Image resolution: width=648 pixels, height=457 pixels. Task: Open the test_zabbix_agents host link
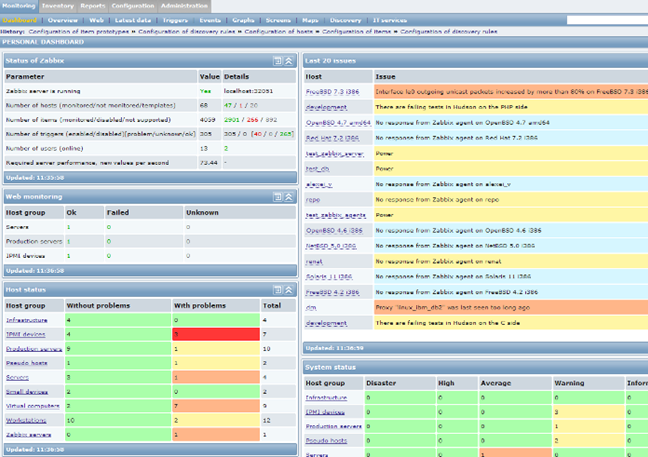pos(336,215)
